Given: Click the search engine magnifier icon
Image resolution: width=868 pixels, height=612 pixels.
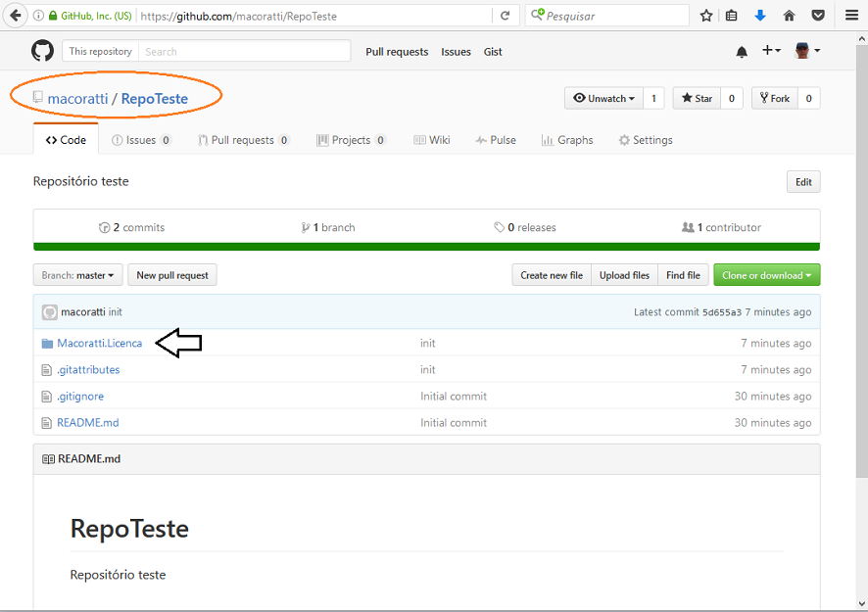Looking at the screenshot, I should click(x=538, y=15).
